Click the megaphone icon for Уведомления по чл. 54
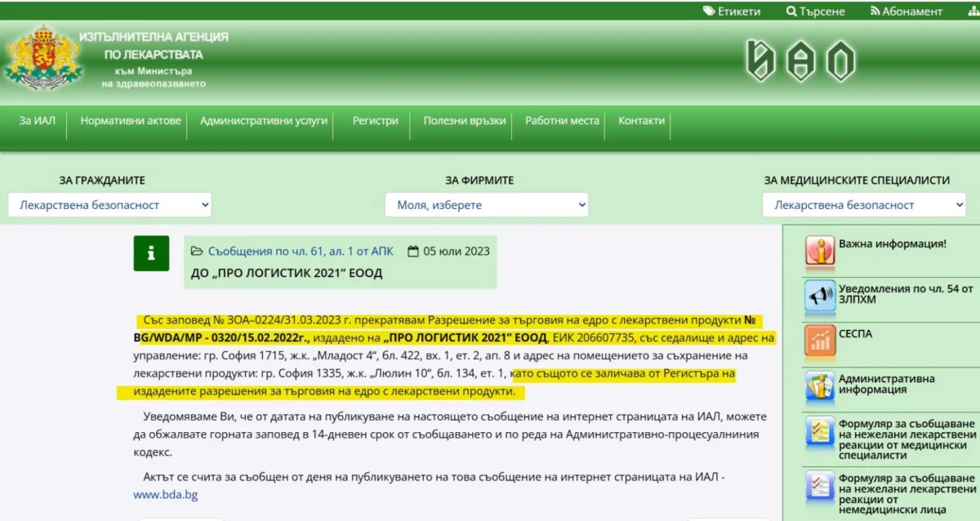 [820, 296]
